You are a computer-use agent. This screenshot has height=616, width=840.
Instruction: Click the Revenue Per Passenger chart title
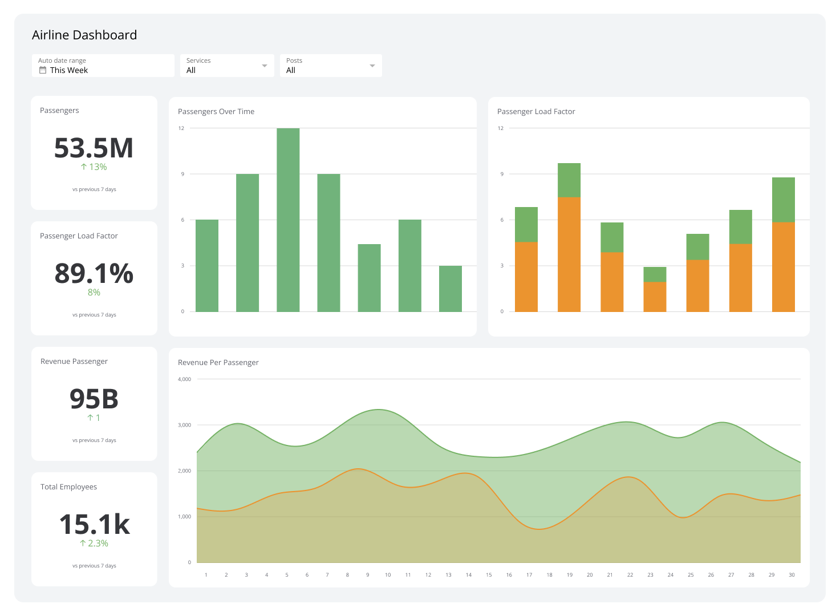pos(218,362)
